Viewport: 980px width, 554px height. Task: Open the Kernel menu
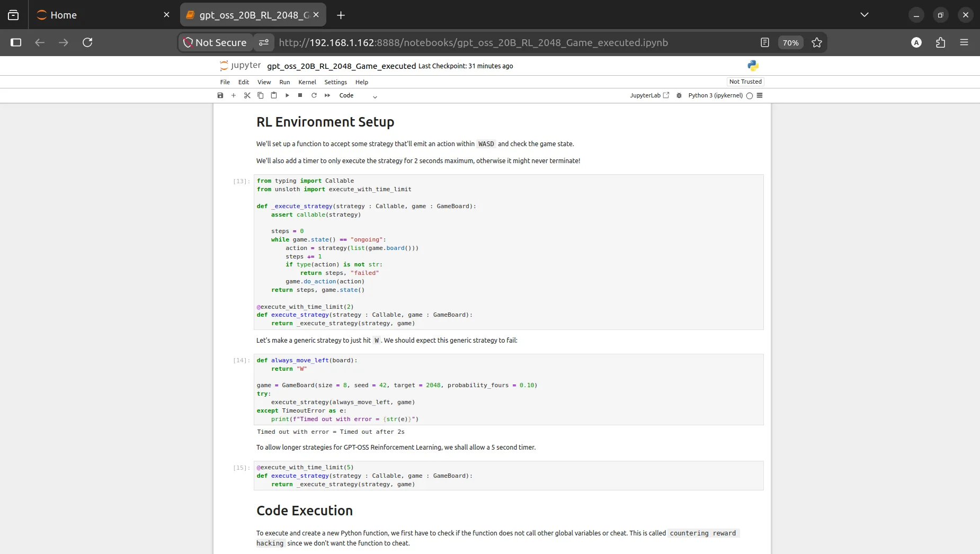point(307,82)
